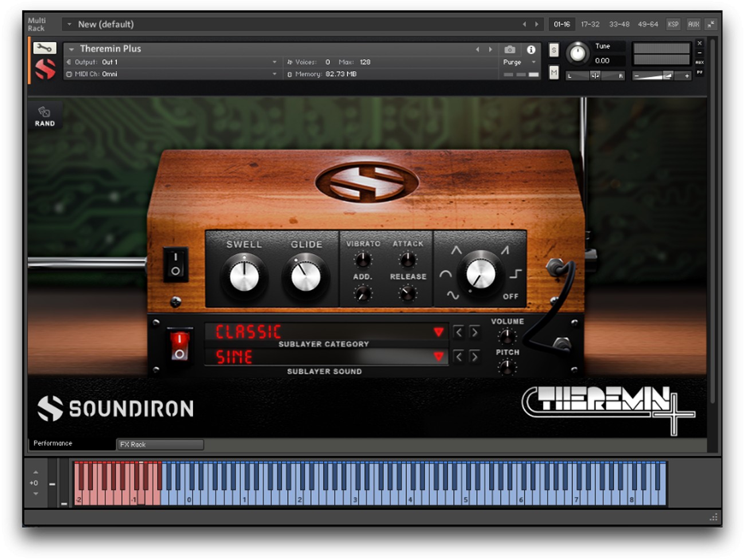
Task: Solo the instrument with S button
Action: tap(554, 50)
